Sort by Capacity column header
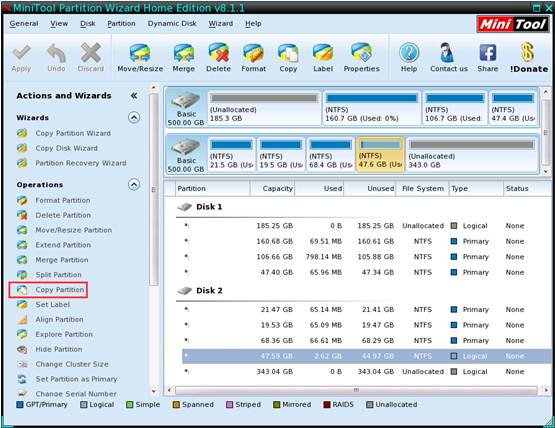This screenshot has height=428, width=555. point(273,188)
